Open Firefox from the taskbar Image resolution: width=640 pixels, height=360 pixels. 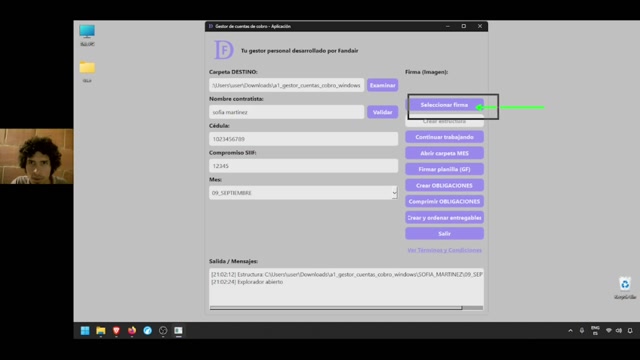132,331
